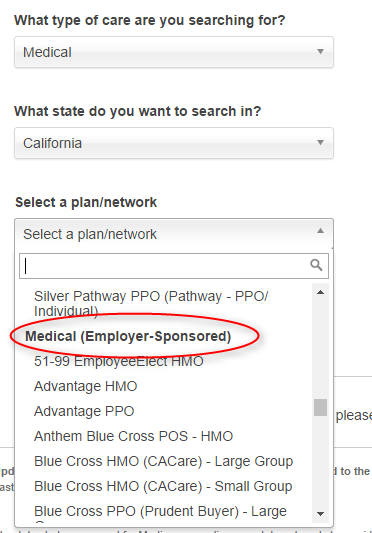Click the plan list scrollbar thumb
This screenshot has height=533, width=372.
point(320,407)
